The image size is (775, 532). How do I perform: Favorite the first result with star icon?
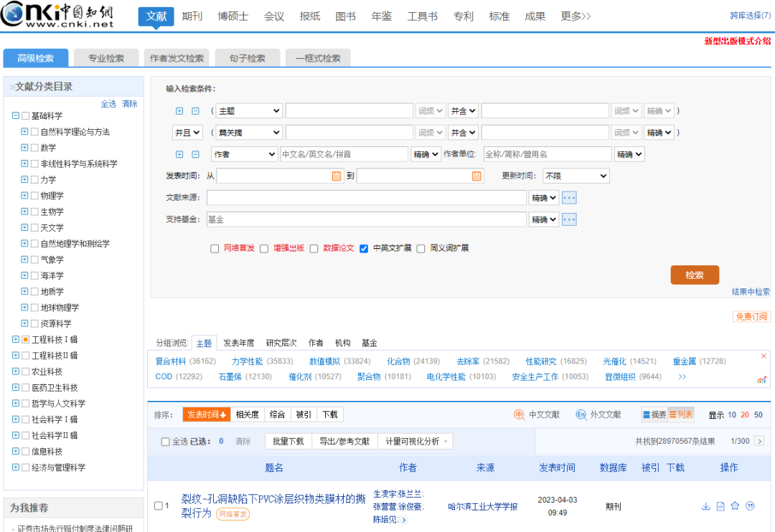click(x=735, y=506)
